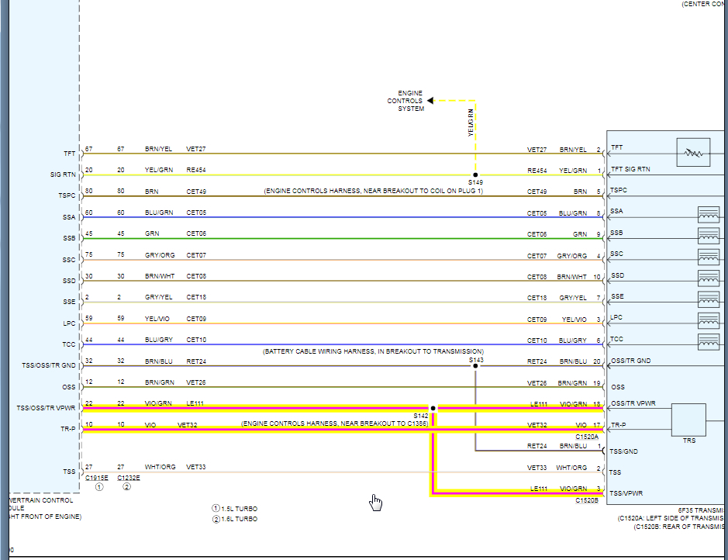The height and width of the screenshot is (560, 728).
Task: Click the S142 splice label
Action: coord(421,416)
